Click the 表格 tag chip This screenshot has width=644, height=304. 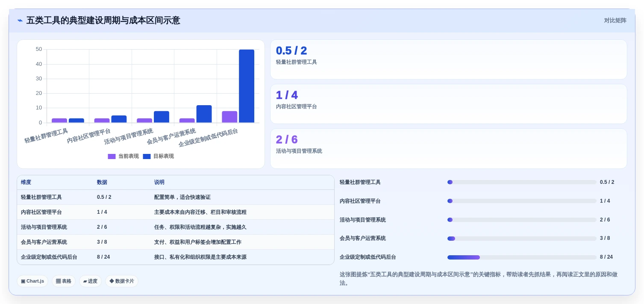coord(64,281)
